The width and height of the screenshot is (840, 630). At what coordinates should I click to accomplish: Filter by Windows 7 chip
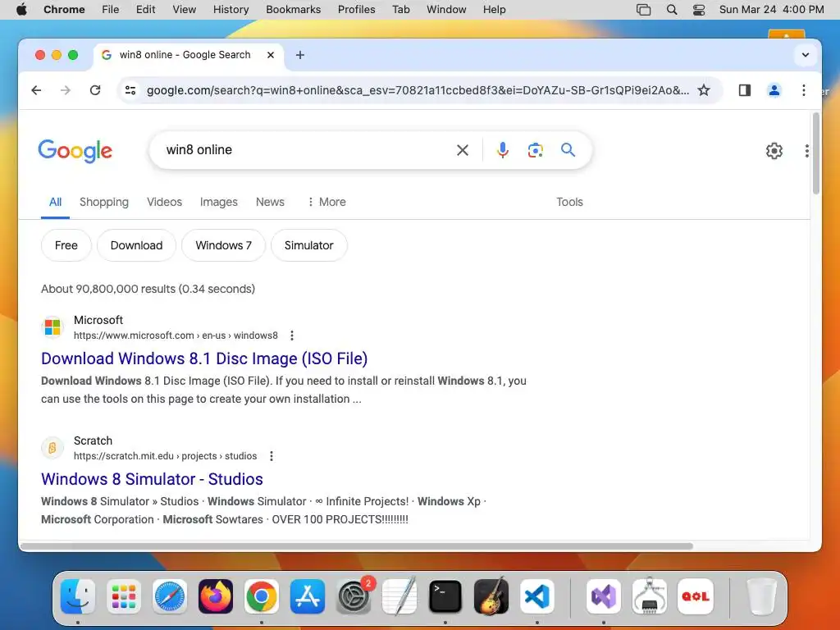click(223, 245)
